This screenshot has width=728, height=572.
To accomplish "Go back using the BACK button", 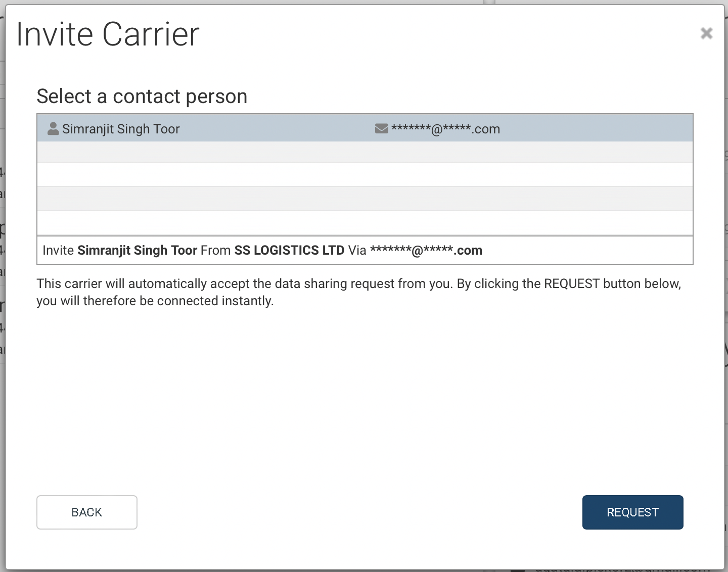I will pos(86,512).
